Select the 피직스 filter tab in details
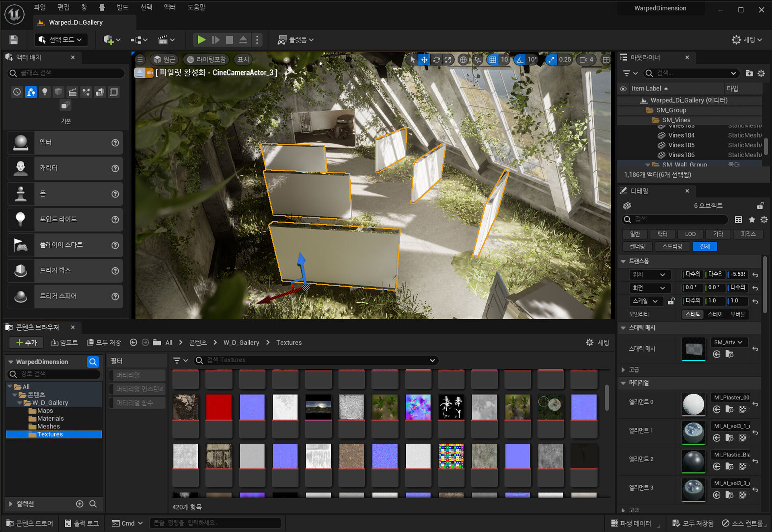The image size is (772, 532). 747,234
